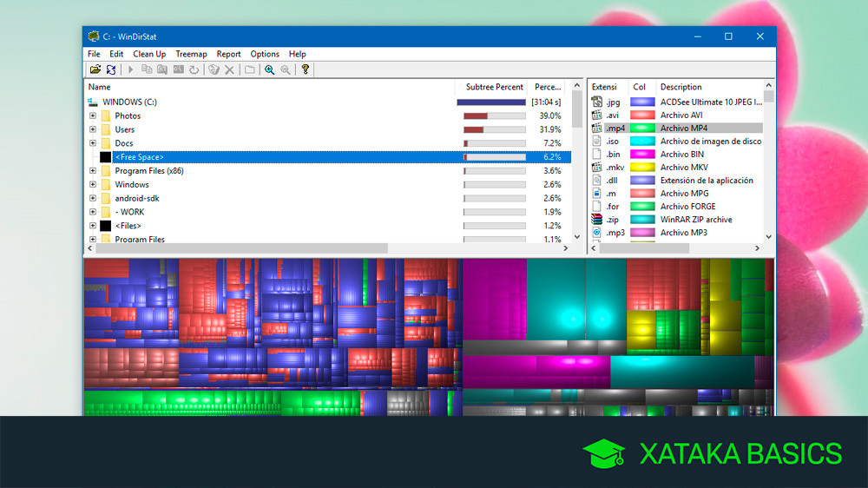Open a drive with the Open folder icon
Image resolution: width=868 pixels, height=488 pixels.
95,69
